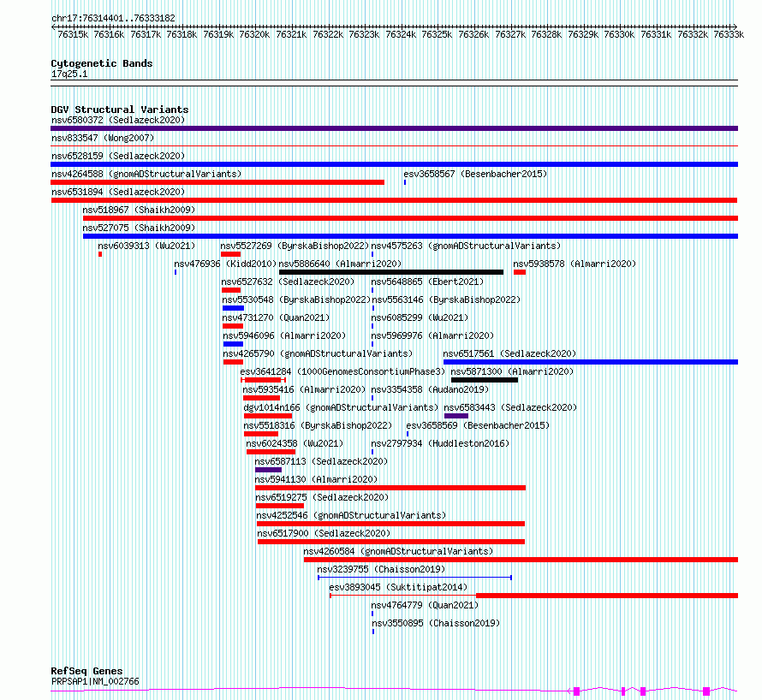Click nsv3550895 (Chaisson2019) label
The height and width of the screenshot is (700, 762).
pyautogui.click(x=436, y=623)
